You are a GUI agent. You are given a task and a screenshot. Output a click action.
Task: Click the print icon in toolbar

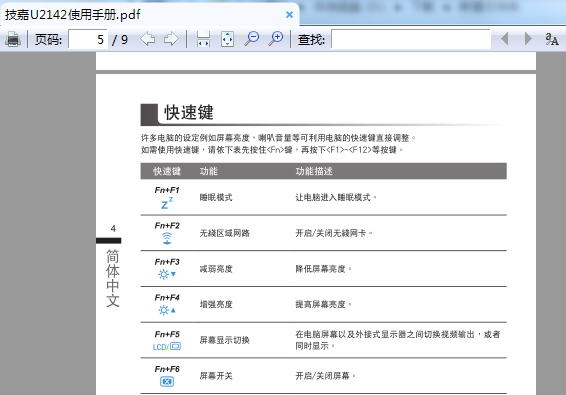13,39
